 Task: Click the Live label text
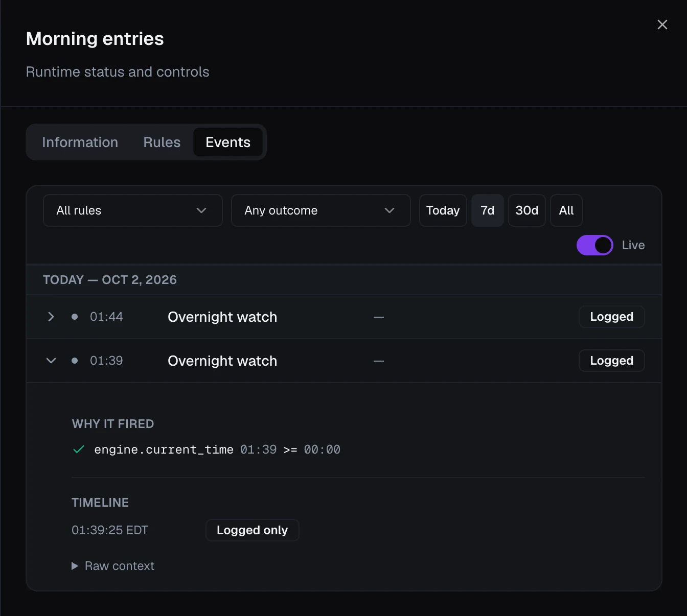click(633, 245)
